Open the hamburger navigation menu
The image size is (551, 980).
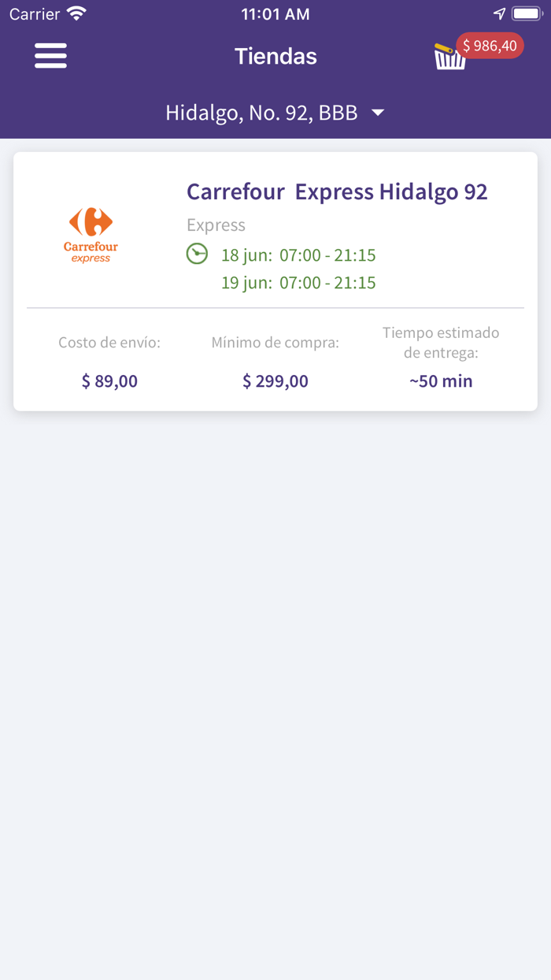click(50, 56)
